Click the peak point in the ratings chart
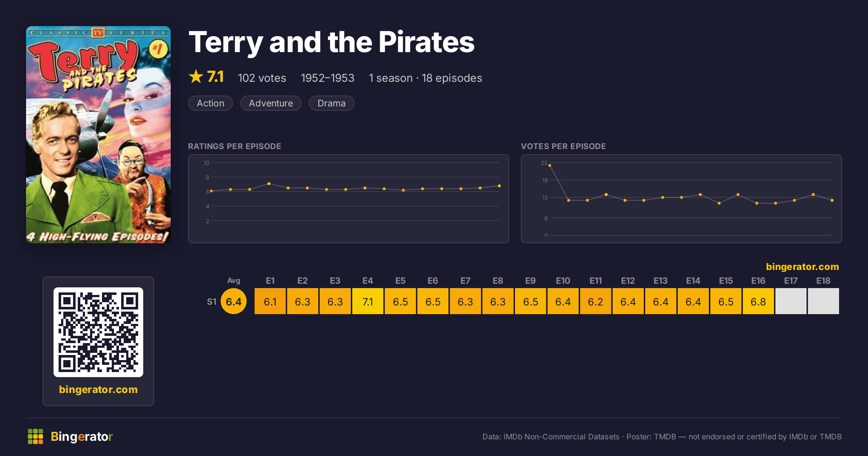The height and width of the screenshot is (456, 868). pyautogui.click(x=269, y=184)
